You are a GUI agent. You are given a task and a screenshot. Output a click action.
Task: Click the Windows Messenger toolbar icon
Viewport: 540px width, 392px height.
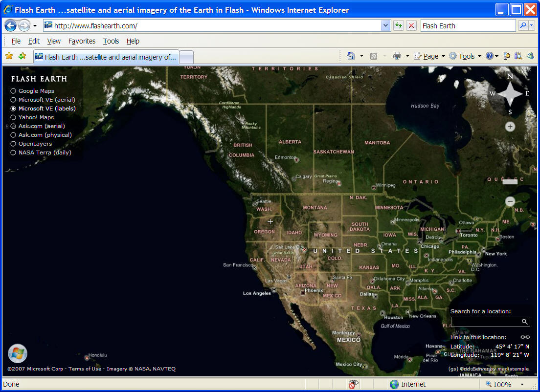click(x=530, y=56)
